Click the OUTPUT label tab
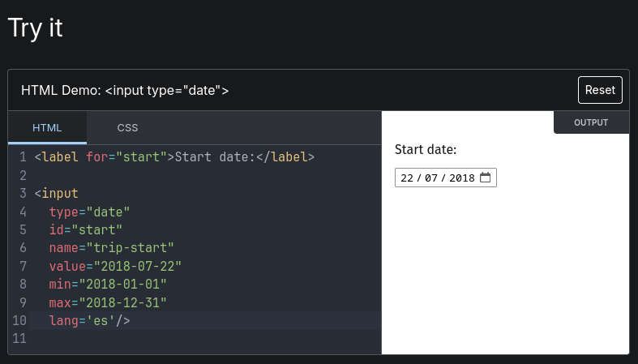638x364 pixels. pyautogui.click(x=591, y=122)
